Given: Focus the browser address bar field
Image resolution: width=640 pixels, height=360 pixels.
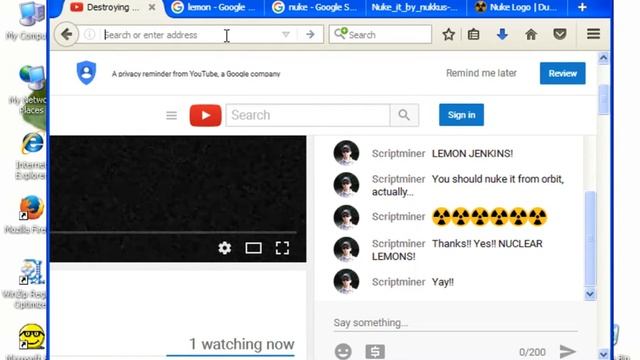Looking at the screenshot, I should [x=191, y=35].
